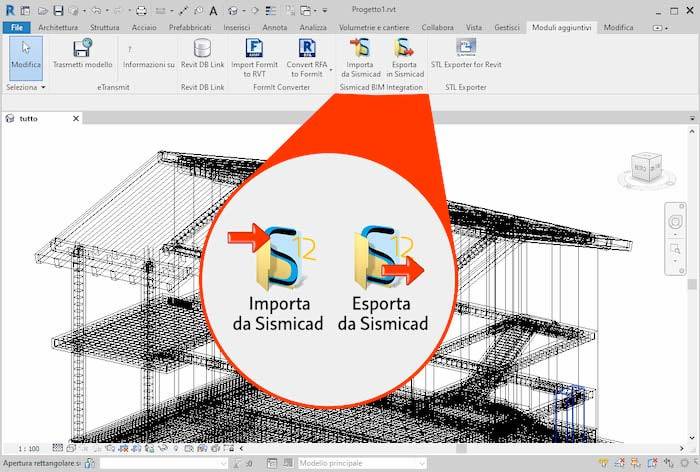Image resolution: width=700 pixels, height=472 pixels.
Task: Open the steering wheel navigation tool
Action: click(x=675, y=221)
